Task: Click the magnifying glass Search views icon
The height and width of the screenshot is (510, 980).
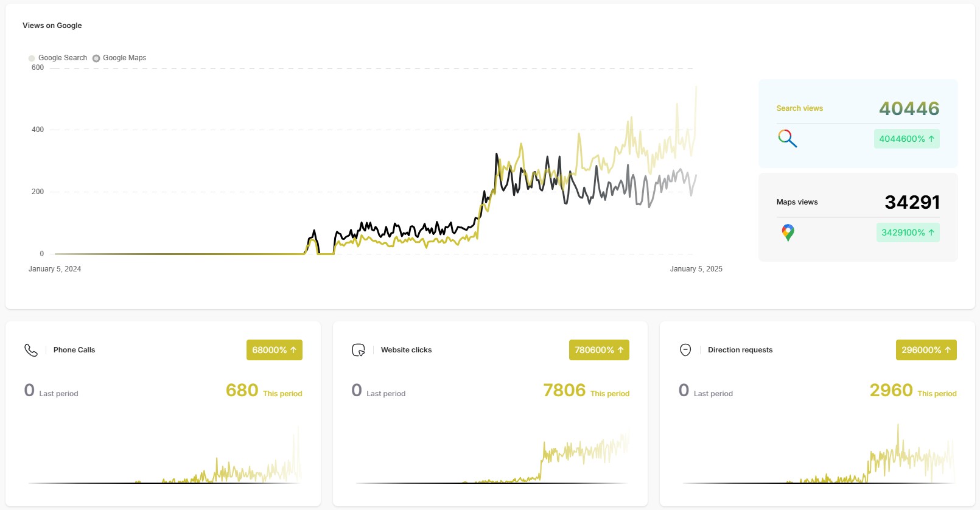Action: click(787, 138)
